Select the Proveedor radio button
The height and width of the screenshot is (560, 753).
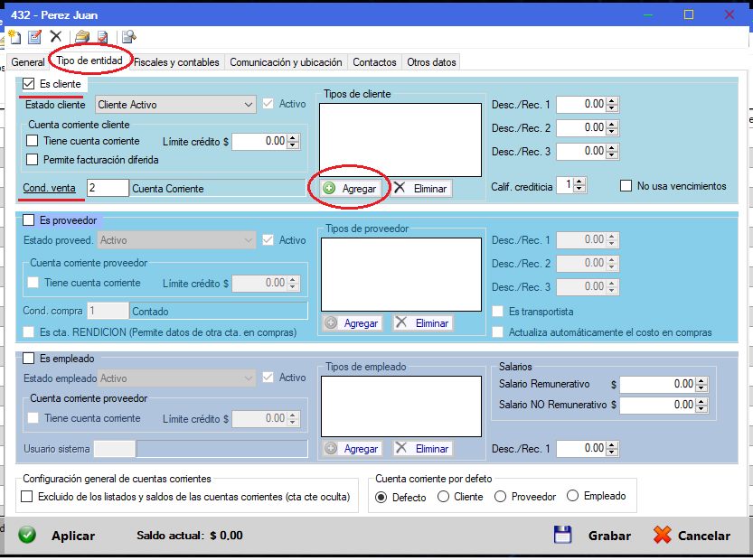[x=501, y=496]
